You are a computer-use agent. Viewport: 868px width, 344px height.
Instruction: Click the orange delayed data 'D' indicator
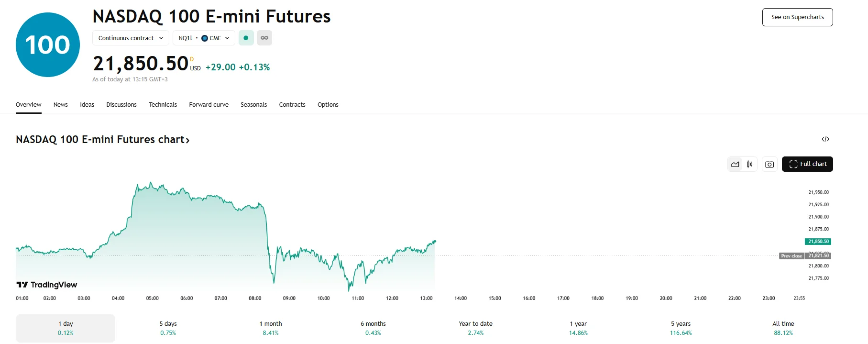coord(192,59)
